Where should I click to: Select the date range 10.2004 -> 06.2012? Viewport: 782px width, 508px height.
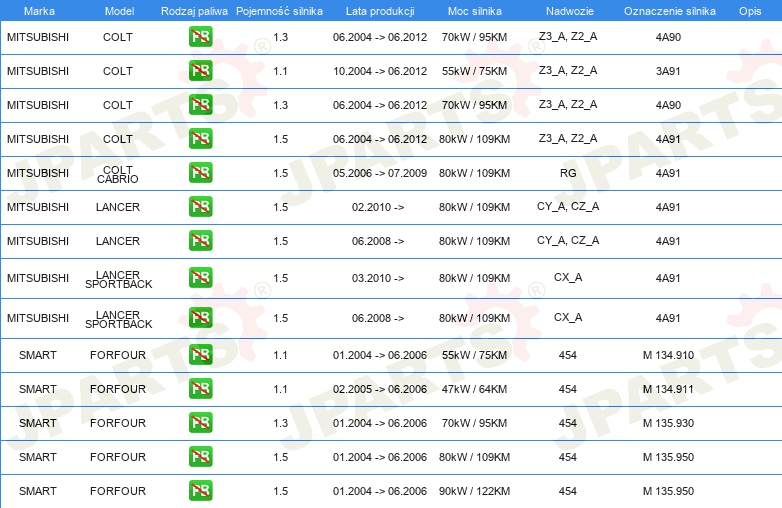pos(380,71)
